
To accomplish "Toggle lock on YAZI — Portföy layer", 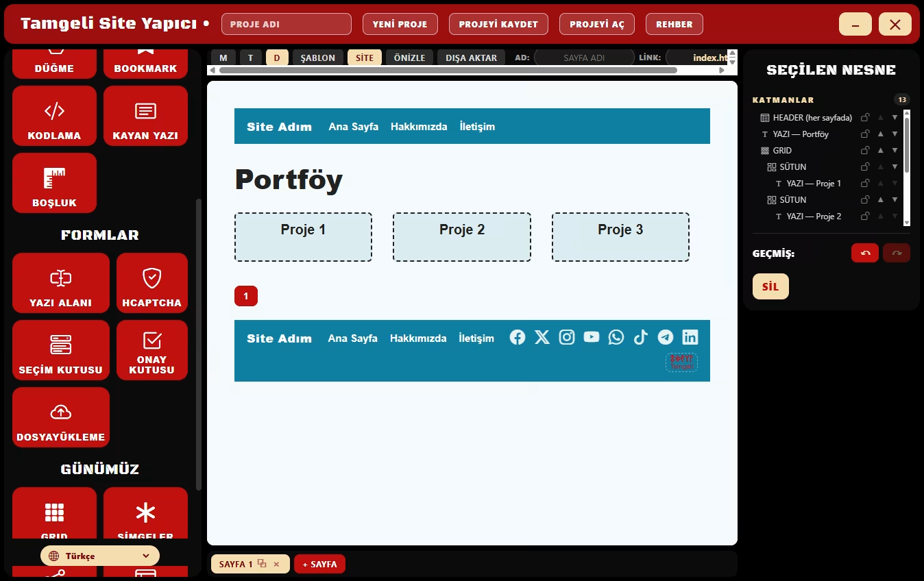I will pos(865,134).
